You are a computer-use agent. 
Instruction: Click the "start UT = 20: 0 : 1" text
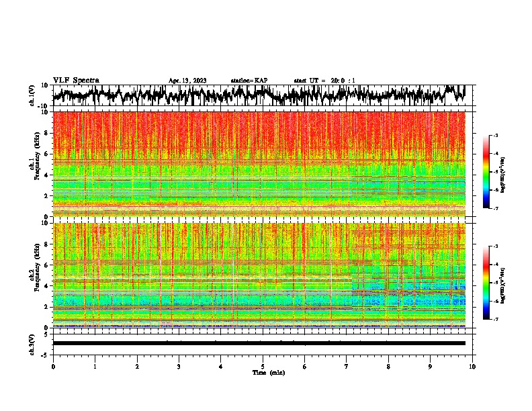(324, 81)
